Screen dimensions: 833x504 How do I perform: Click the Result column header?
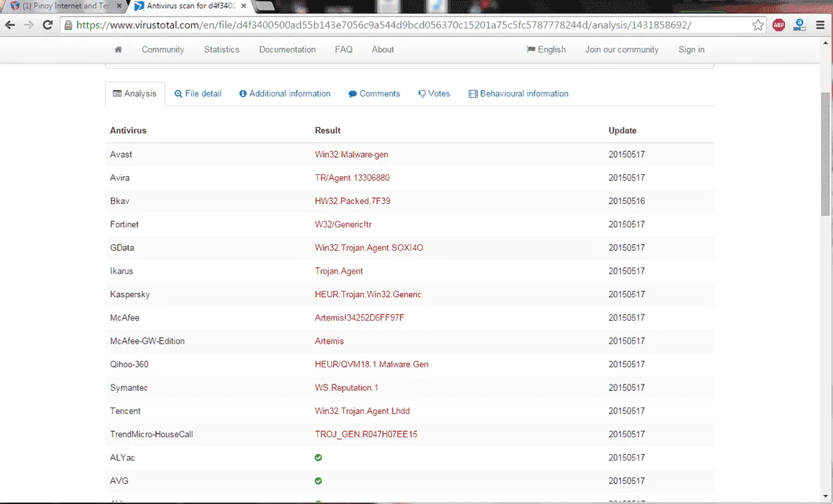click(327, 131)
